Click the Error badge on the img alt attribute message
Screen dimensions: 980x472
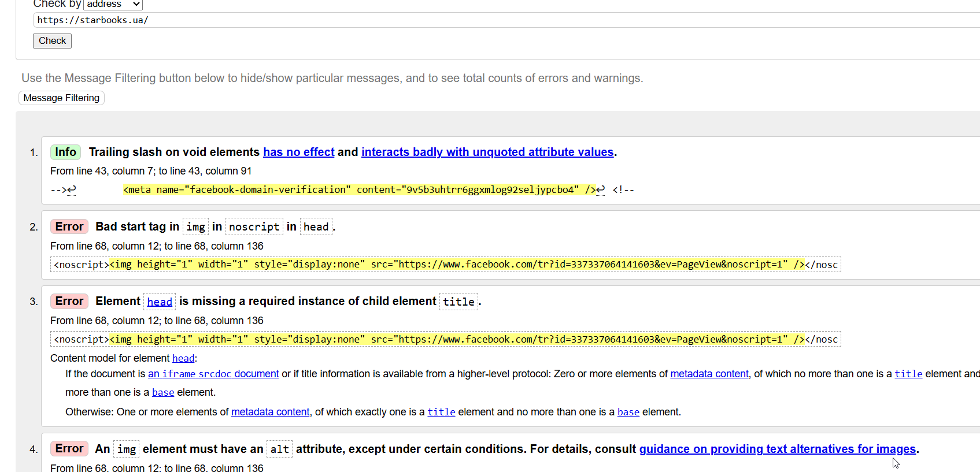(69, 448)
